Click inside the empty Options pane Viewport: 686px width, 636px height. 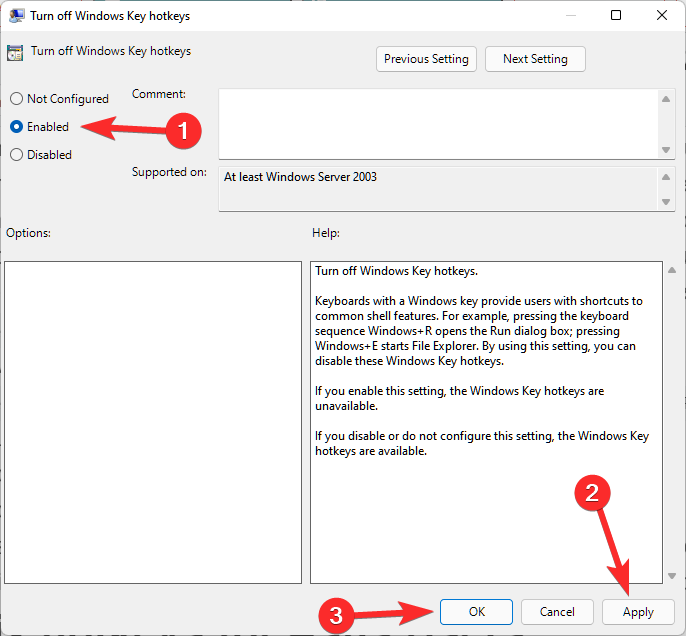point(153,422)
